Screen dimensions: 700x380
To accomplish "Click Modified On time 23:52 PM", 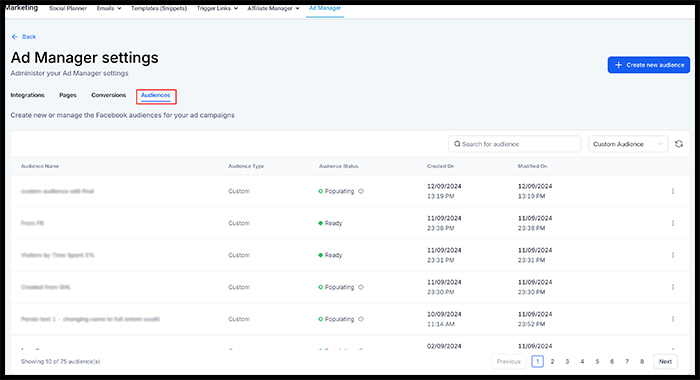I will coord(531,324).
